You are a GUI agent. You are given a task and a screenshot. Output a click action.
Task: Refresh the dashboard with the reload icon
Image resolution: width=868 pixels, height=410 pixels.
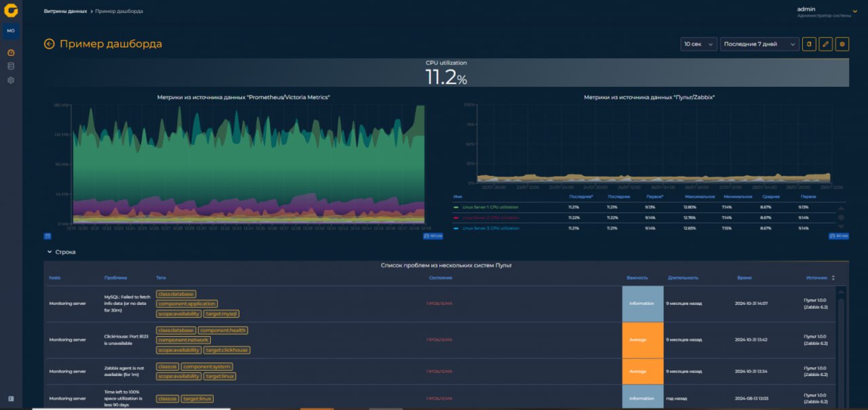click(809, 43)
